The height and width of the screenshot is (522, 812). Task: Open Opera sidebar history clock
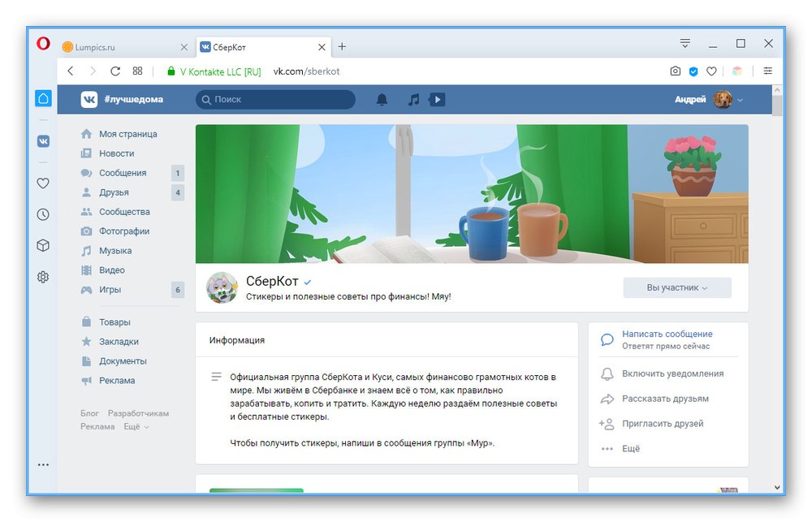click(x=44, y=214)
